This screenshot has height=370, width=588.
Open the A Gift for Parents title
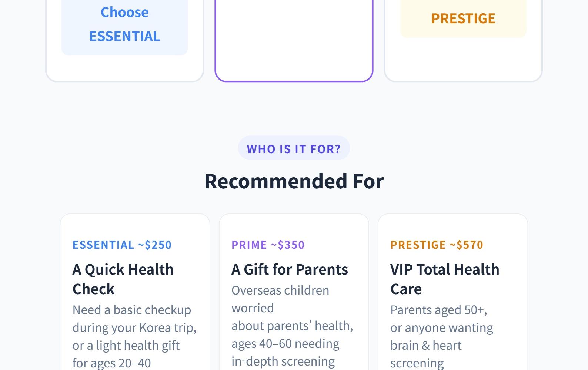(290, 269)
